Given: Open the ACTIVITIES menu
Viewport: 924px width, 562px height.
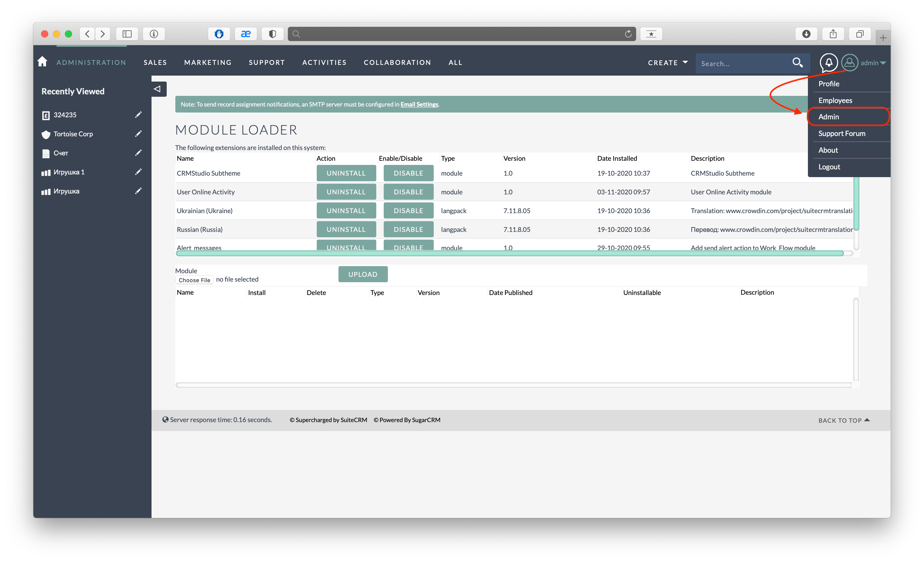Looking at the screenshot, I should (x=324, y=62).
